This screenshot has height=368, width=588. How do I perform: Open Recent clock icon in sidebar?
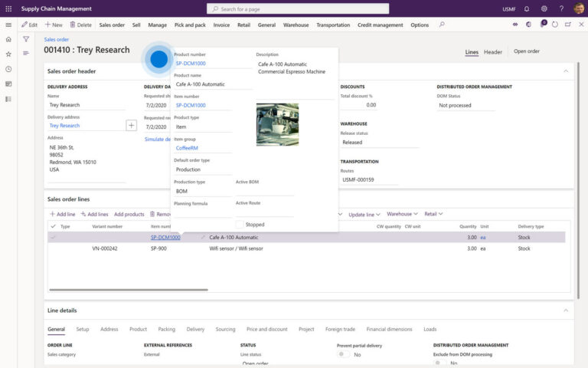tap(8, 69)
